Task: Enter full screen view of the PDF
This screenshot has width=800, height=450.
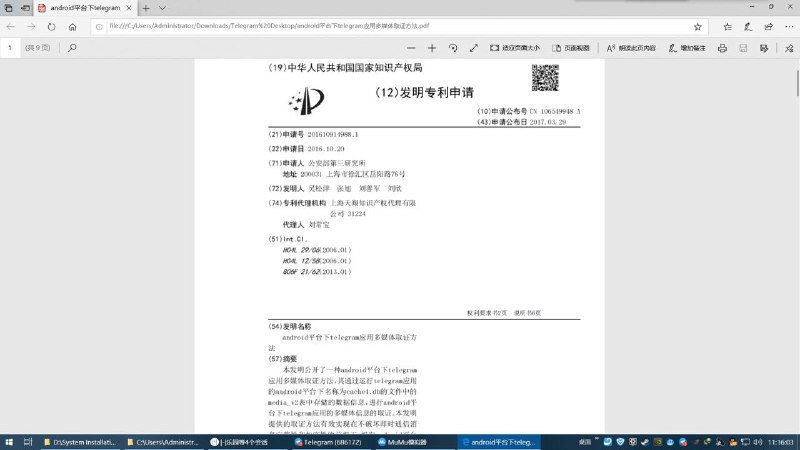Action: [474, 47]
